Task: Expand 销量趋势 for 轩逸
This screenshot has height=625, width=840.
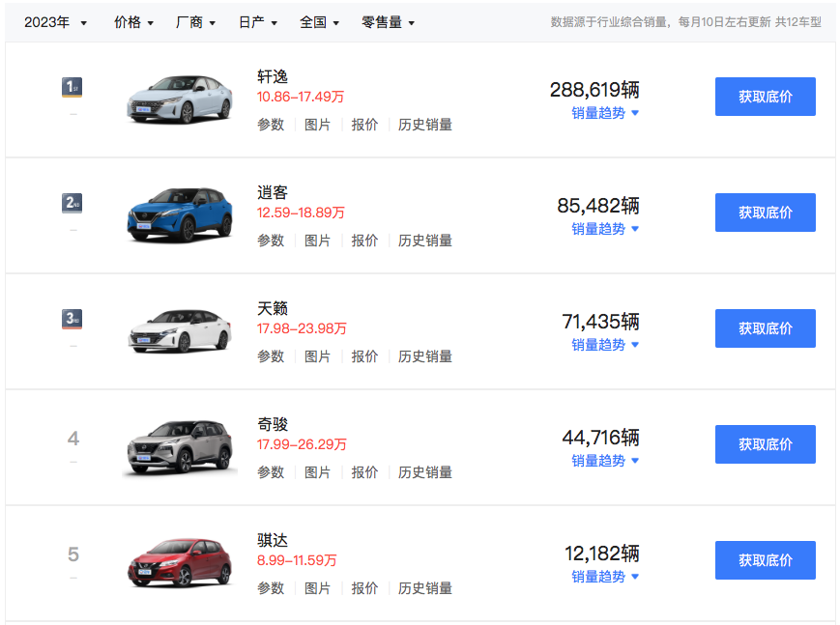Action: pyautogui.click(x=605, y=113)
